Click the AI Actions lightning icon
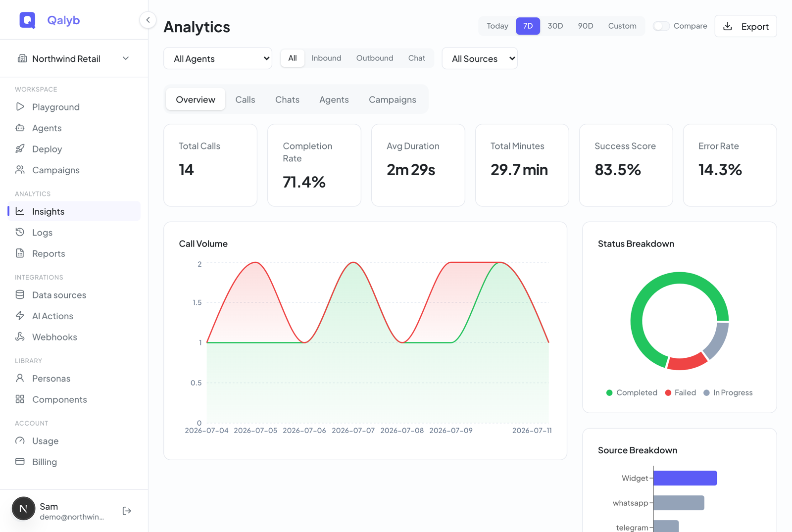Viewport: 792px width, 532px height. (x=20, y=315)
